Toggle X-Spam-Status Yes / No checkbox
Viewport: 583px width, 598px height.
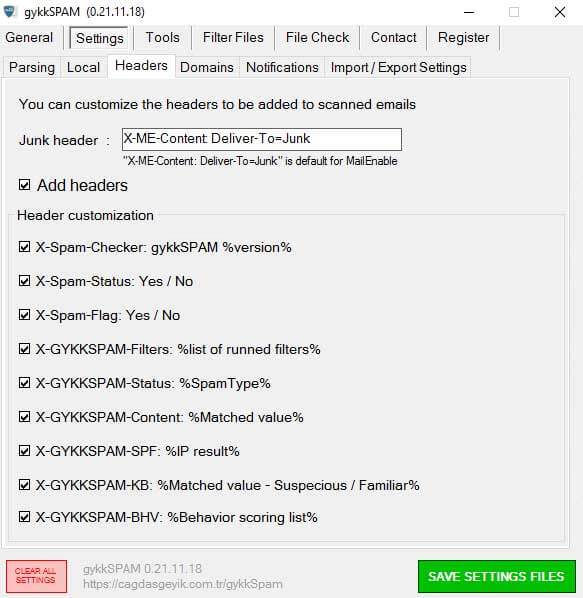[x=24, y=281]
